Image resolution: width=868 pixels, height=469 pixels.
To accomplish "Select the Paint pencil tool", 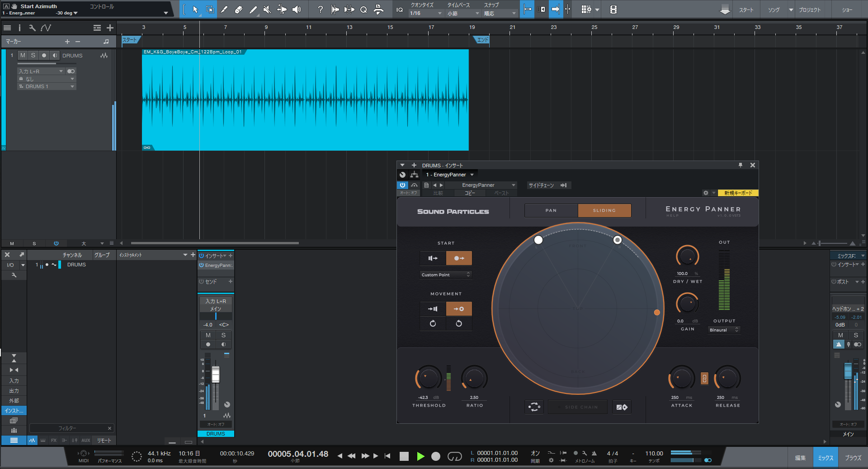I will coord(253,9).
